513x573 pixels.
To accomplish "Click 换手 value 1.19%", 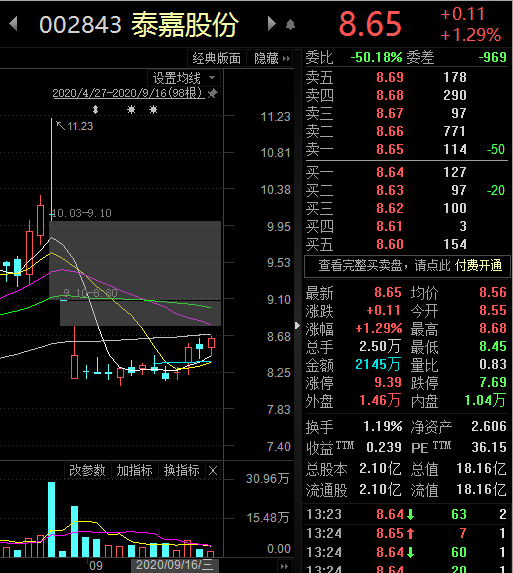I will [x=383, y=426].
